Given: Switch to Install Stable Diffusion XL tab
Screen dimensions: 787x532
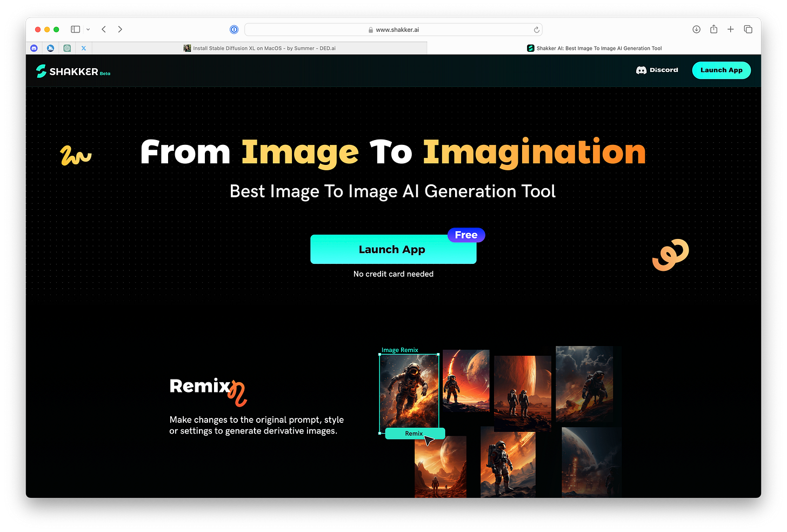Looking at the screenshot, I should 259,48.
